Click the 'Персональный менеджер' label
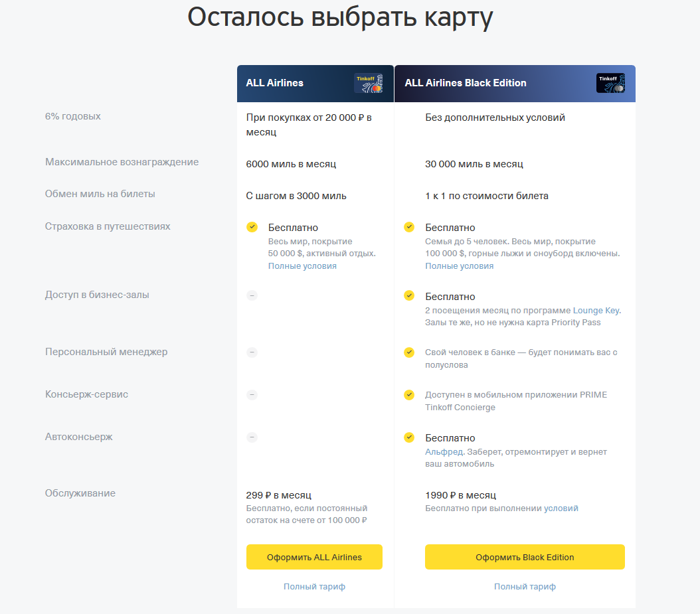This screenshot has width=700, height=614. (x=106, y=352)
